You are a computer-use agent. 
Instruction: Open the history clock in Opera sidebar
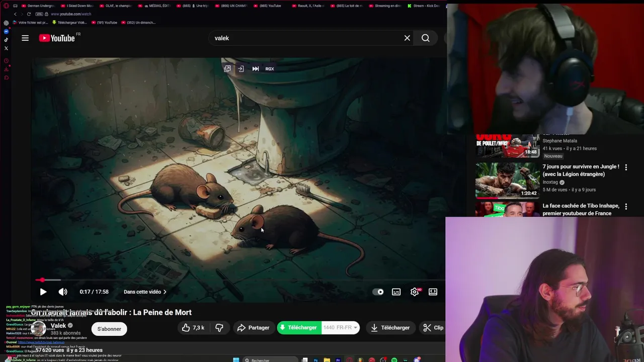click(x=6, y=61)
